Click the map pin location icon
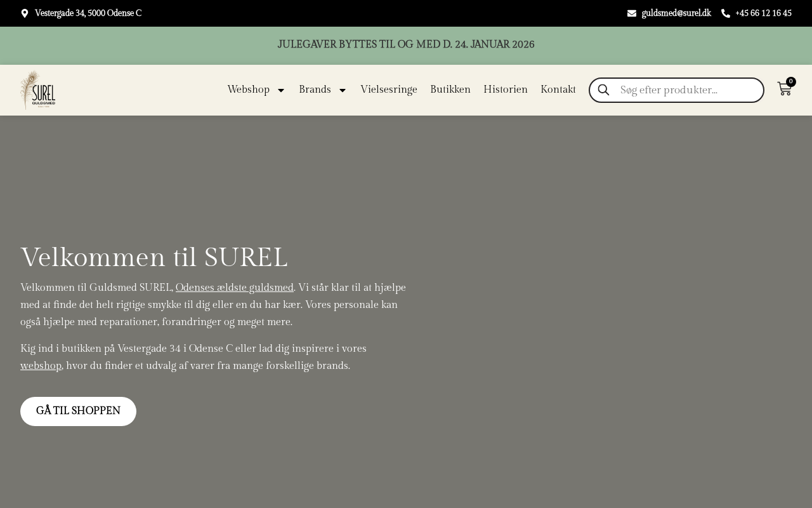 [25, 13]
